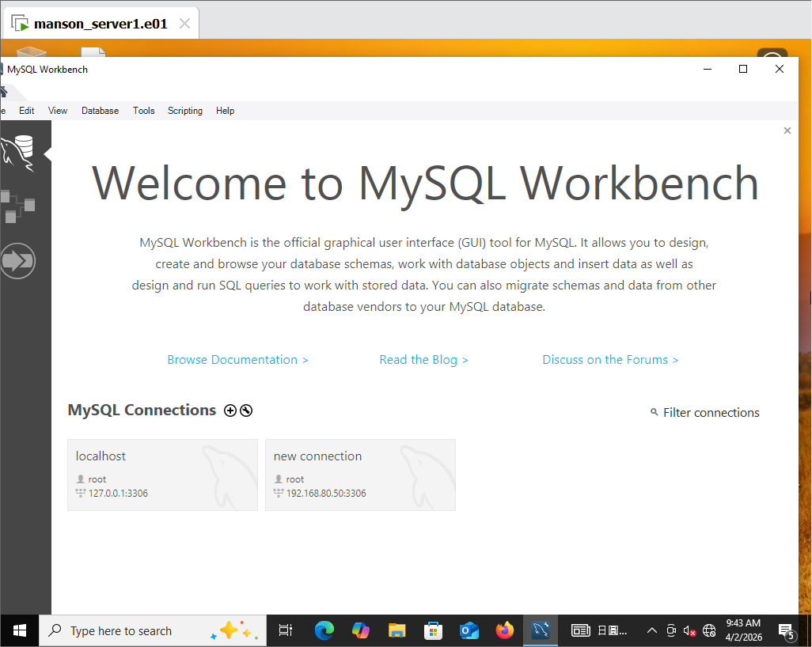Open the Database menu
812x647 pixels.
click(100, 111)
